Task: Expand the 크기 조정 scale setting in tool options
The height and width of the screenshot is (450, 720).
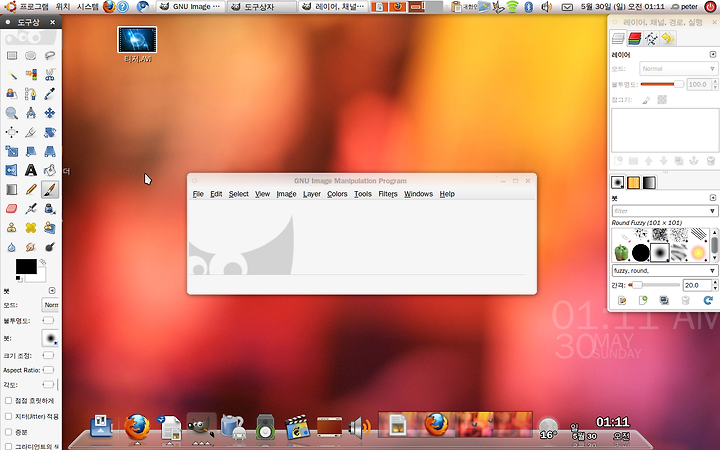Action: point(48,355)
